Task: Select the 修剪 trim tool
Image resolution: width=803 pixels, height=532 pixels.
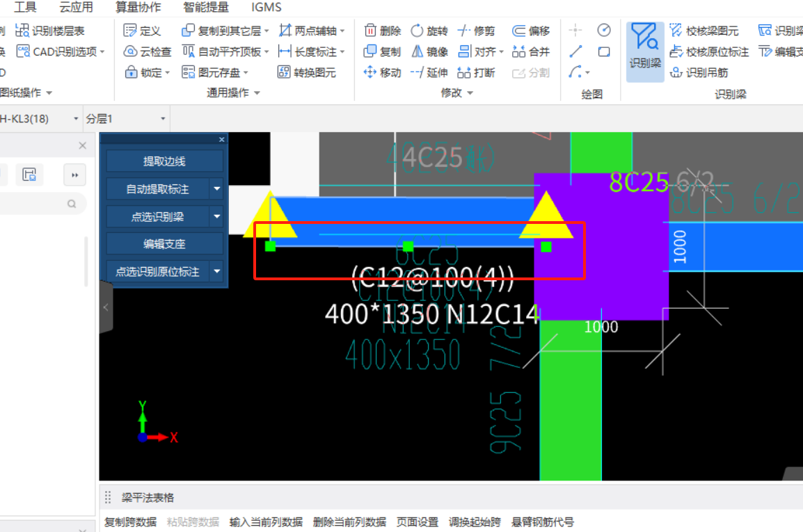Action: (476, 31)
